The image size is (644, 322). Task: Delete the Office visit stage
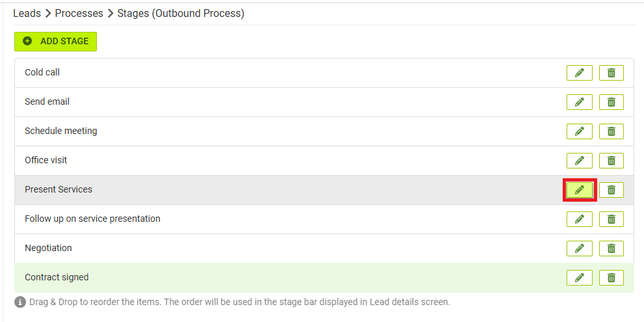coord(611,161)
